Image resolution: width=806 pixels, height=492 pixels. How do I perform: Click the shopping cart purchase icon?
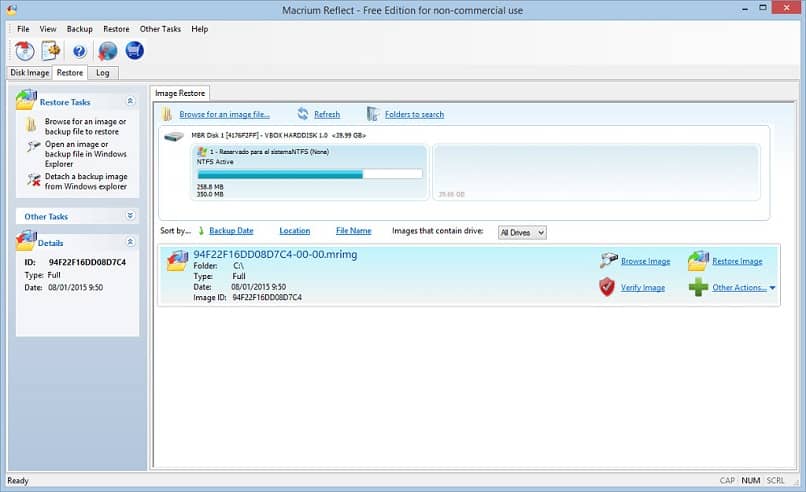pos(135,50)
